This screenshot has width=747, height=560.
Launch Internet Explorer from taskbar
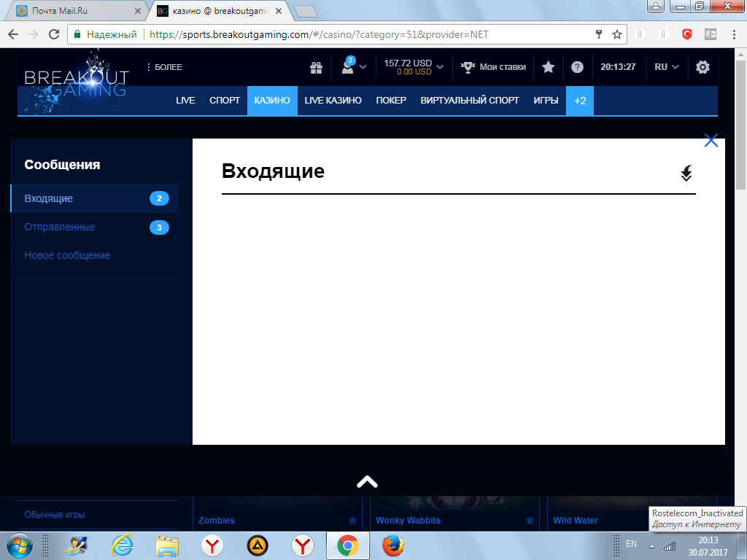[122, 545]
